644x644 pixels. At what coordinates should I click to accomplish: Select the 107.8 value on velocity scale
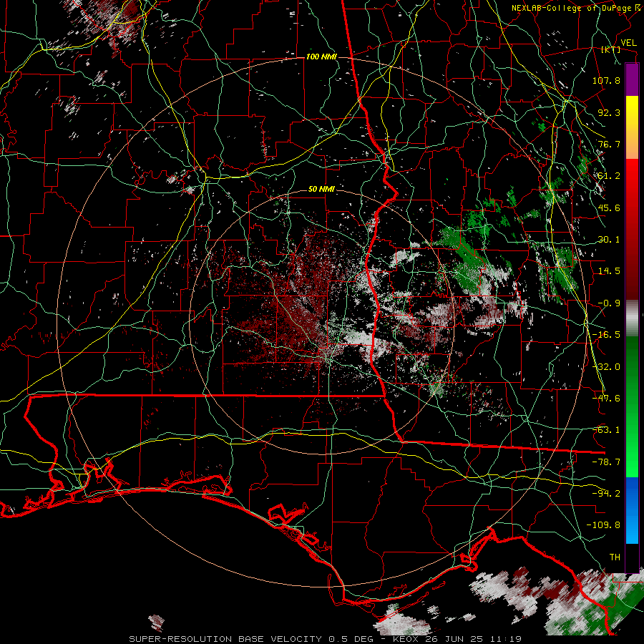[606, 80]
